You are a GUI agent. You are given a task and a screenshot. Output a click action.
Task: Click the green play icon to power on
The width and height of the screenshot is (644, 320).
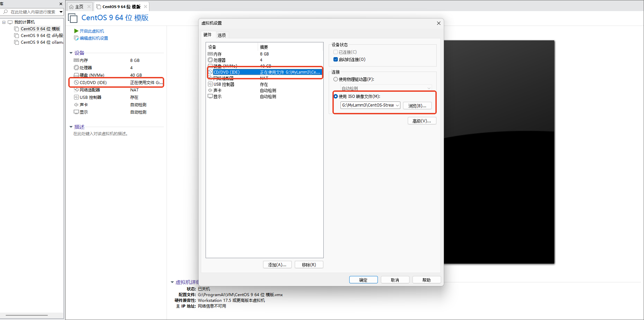click(76, 31)
